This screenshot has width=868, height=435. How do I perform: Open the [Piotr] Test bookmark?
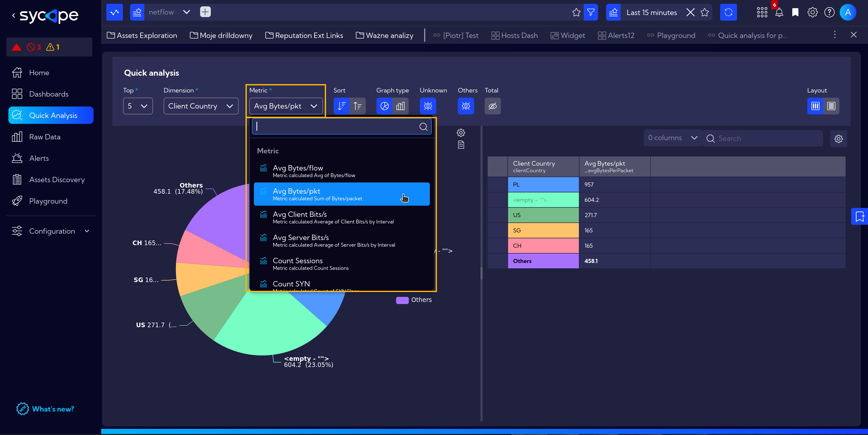(456, 35)
